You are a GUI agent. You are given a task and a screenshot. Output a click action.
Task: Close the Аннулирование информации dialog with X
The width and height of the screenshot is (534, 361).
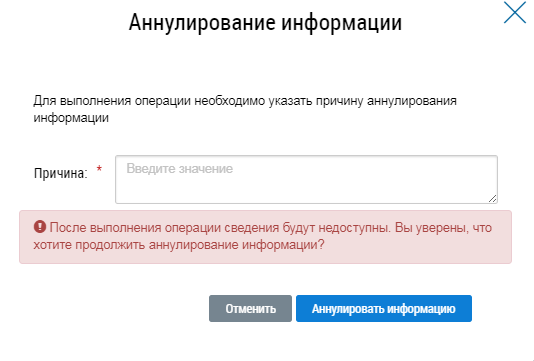[x=515, y=13]
